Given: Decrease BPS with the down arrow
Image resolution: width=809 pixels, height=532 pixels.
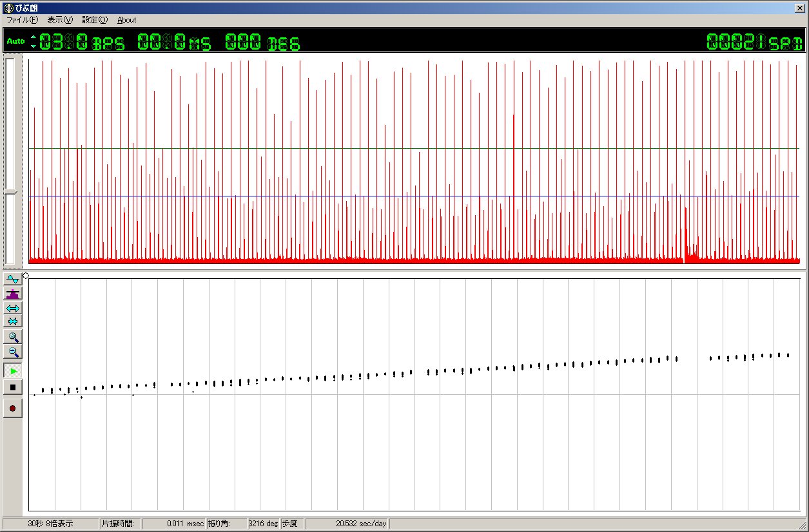Looking at the screenshot, I should click(x=34, y=46).
